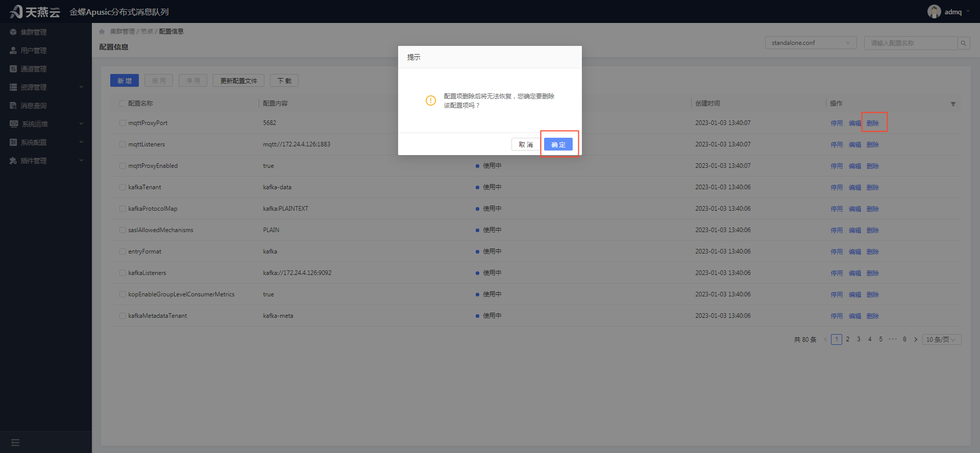The height and width of the screenshot is (453, 980).
Task: Click 编辑 for entryFormat row
Action: pyautogui.click(x=855, y=251)
